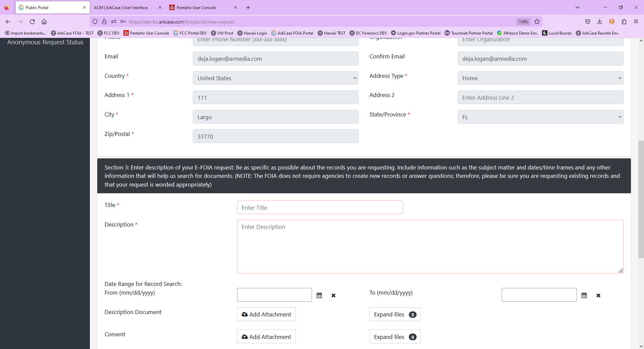Expand files for Description Document
Screen dimensions: 644x349
click(x=395, y=314)
